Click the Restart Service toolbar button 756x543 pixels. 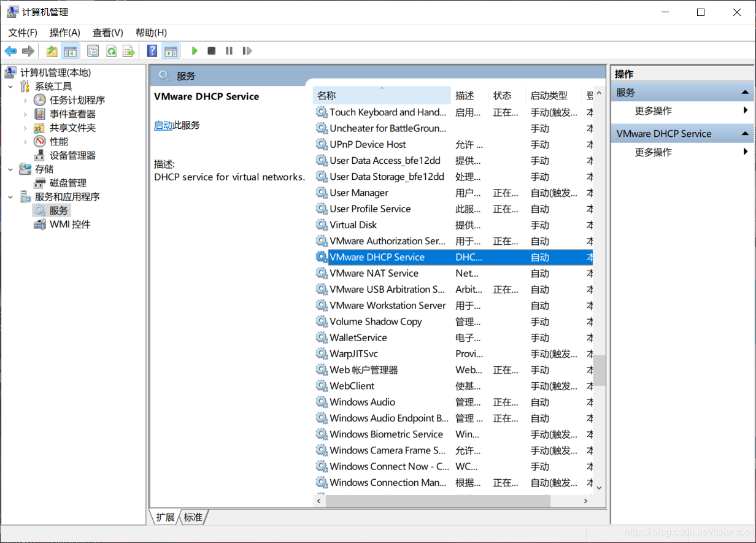click(x=247, y=51)
